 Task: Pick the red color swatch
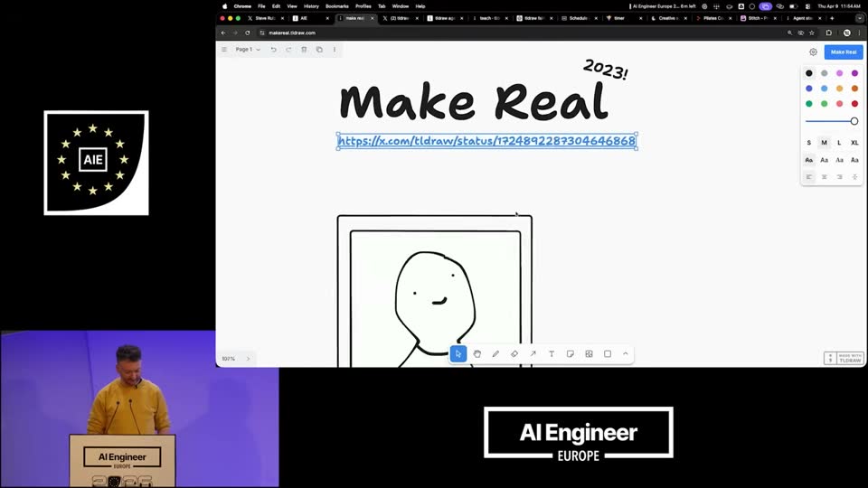click(854, 103)
